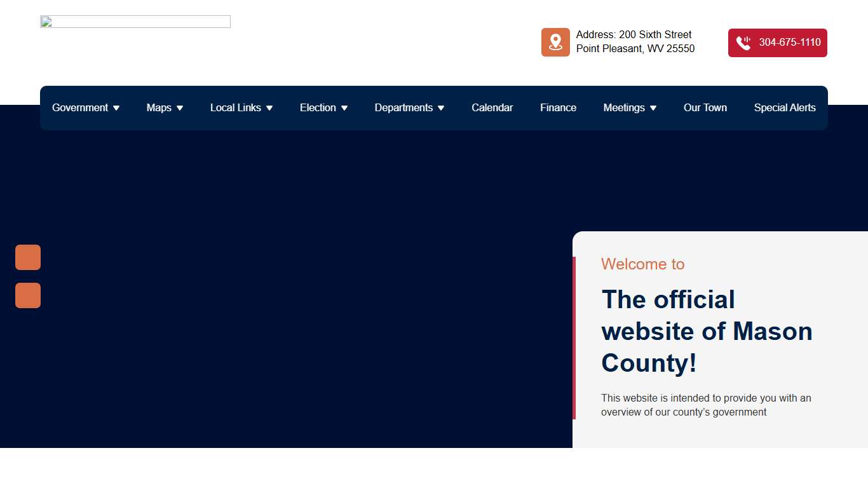Click the 200 Sixth Street address text
Viewport: 868px width, 488px height.
pyautogui.click(x=634, y=35)
